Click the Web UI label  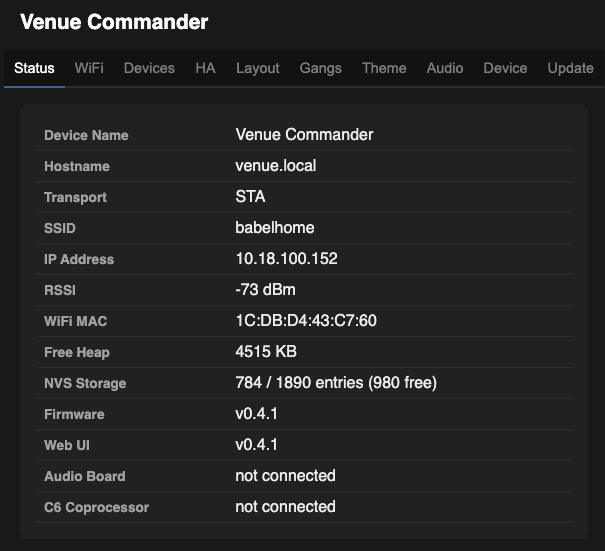(x=67, y=445)
